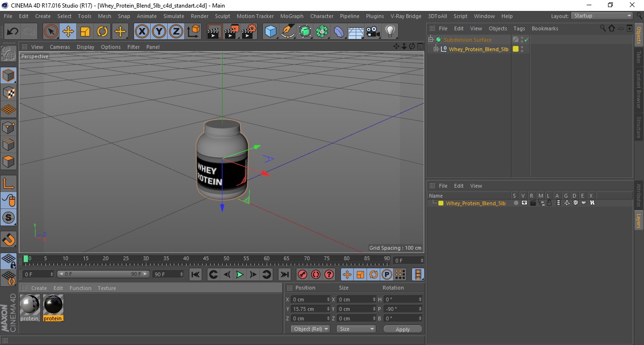Go to start of animation
The image size is (644, 345).
pyautogui.click(x=196, y=274)
